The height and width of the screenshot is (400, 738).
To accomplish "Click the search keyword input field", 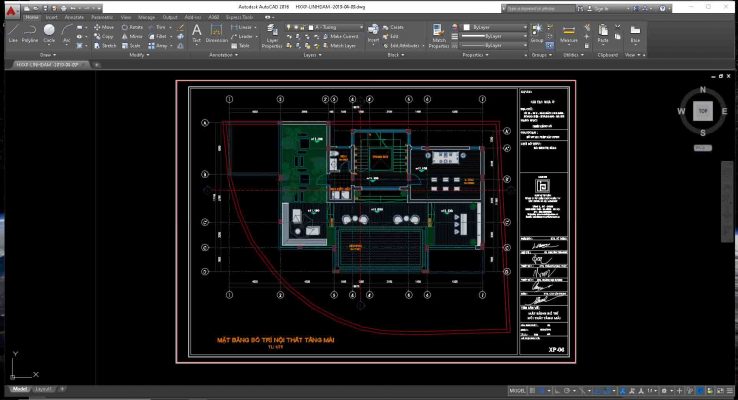I will pyautogui.click(x=540, y=8).
